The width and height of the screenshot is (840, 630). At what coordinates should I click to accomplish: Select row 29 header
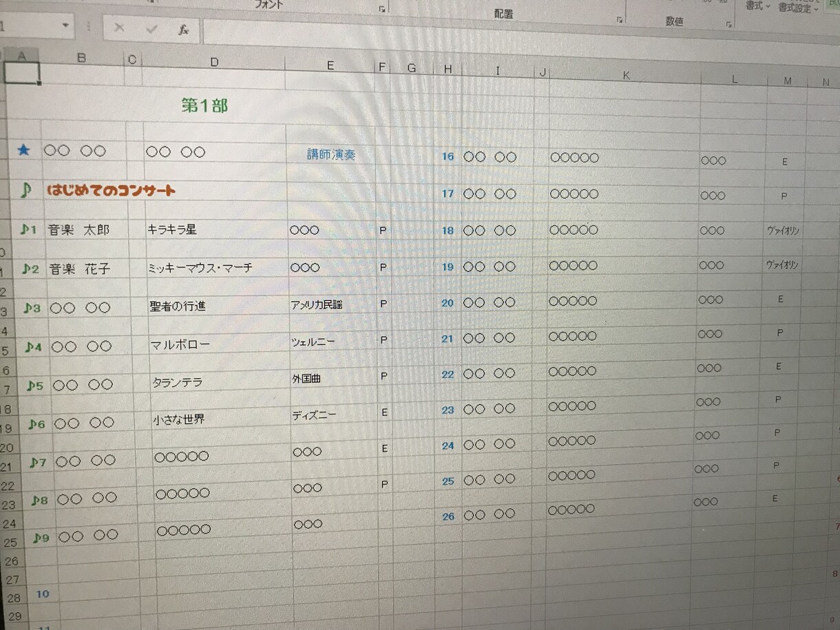tap(14, 616)
